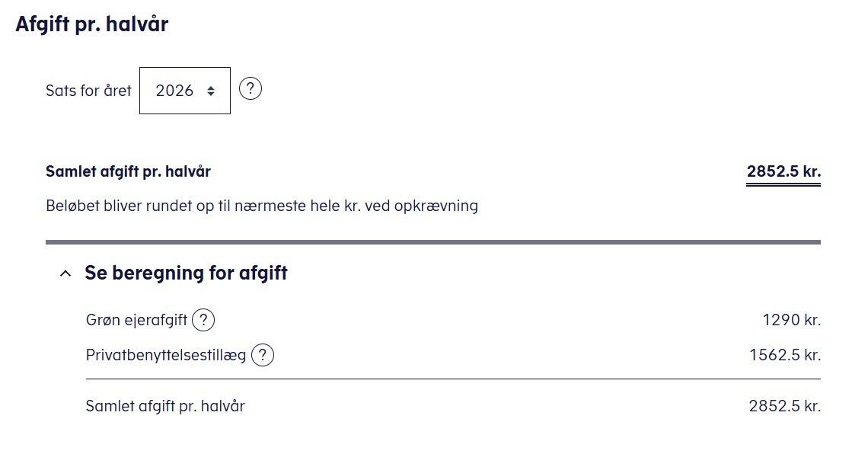
Task: Click the thick grey divider bar
Action: click(432, 242)
